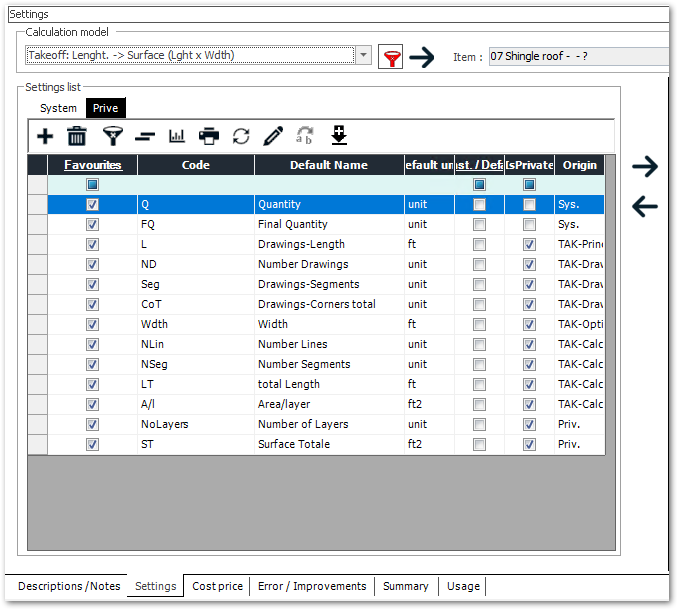Uncheck the Favourites checkbox for the NoLayers row
This screenshot has width=678, height=610.
pos(92,424)
